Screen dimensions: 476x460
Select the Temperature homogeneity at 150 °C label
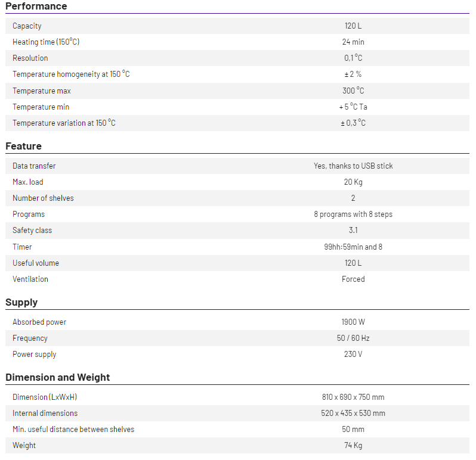71,74
